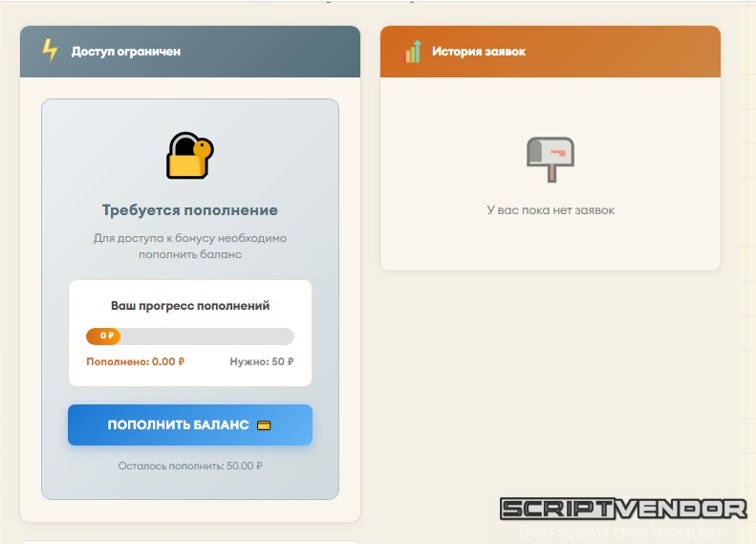Click the orange 0 ₽ progress badge
Viewport: 756px width, 544px height.
[x=103, y=337]
